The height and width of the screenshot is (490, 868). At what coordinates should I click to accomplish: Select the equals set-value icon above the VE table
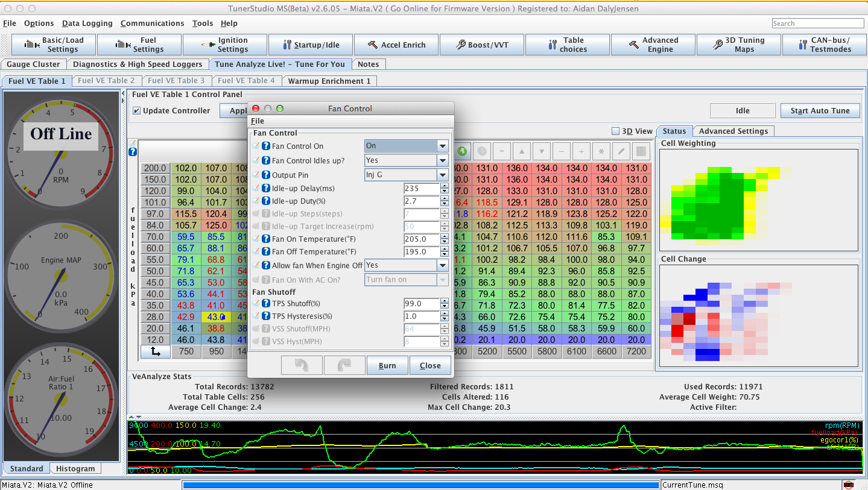pyautogui.click(x=502, y=151)
